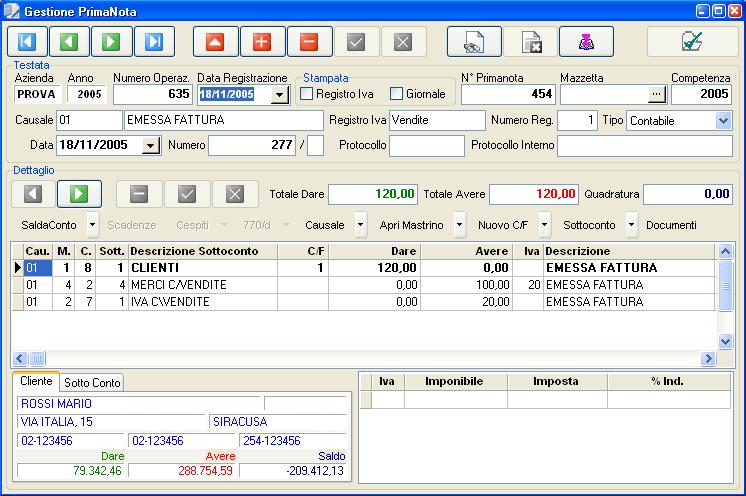
Task: Click the Numero Operaz. field showing 635
Action: click(152, 94)
